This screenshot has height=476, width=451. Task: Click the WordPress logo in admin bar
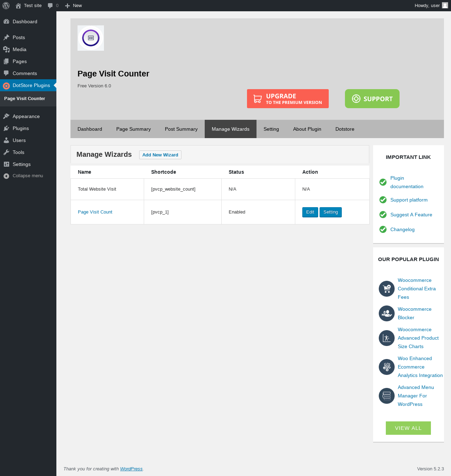(6, 6)
